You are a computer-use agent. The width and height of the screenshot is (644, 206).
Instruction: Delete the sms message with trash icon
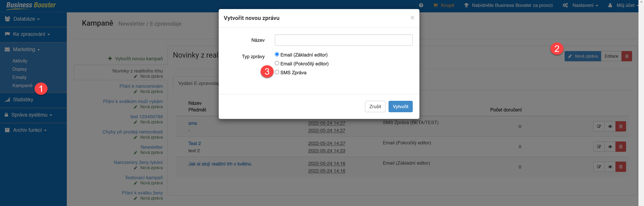click(x=621, y=126)
